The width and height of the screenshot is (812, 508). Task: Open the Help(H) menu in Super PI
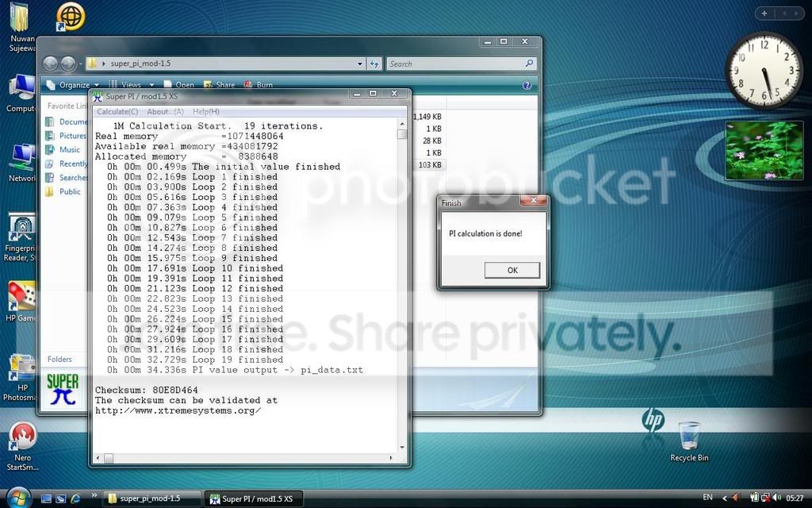click(206, 111)
